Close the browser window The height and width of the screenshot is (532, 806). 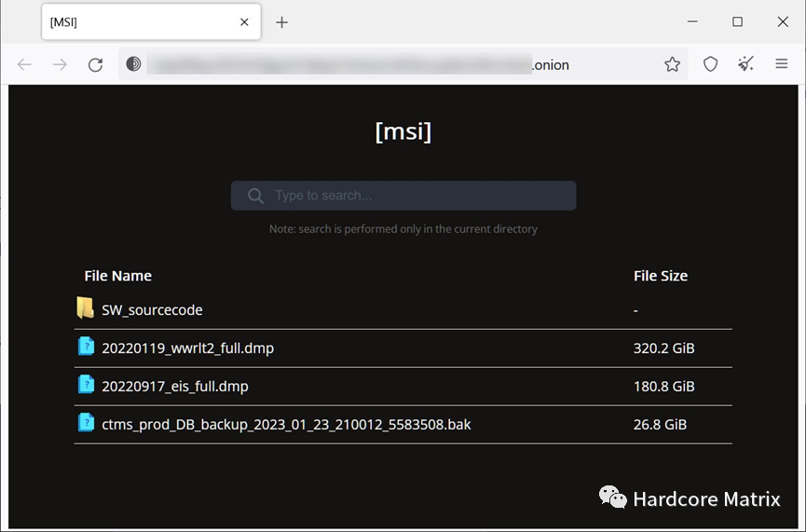(783, 21)
